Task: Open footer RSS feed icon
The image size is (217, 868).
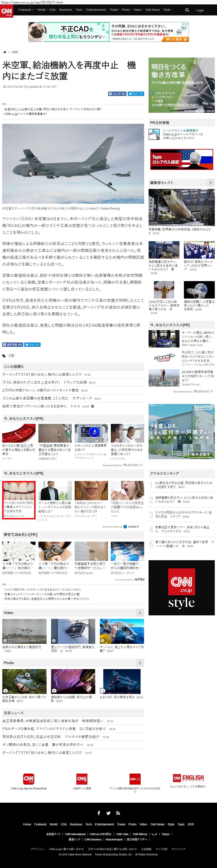Action: [118, 813]
